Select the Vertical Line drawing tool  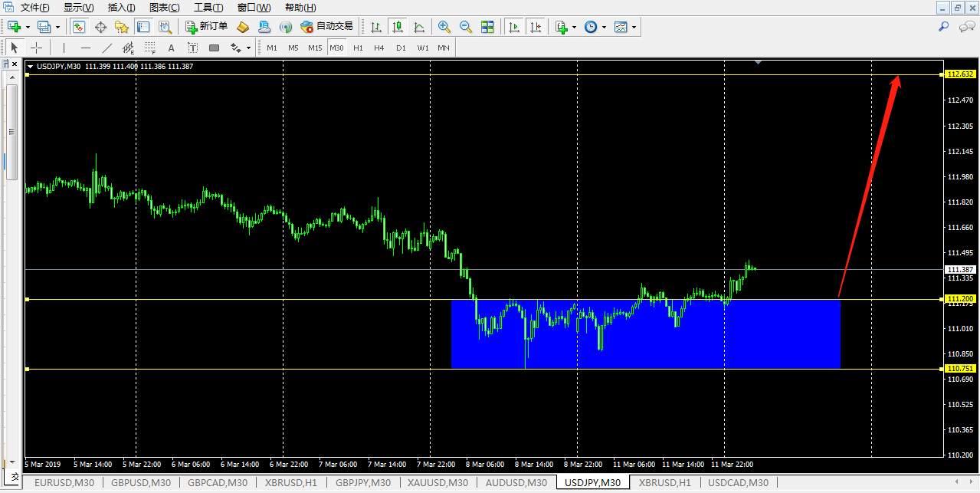click(64, 48)
